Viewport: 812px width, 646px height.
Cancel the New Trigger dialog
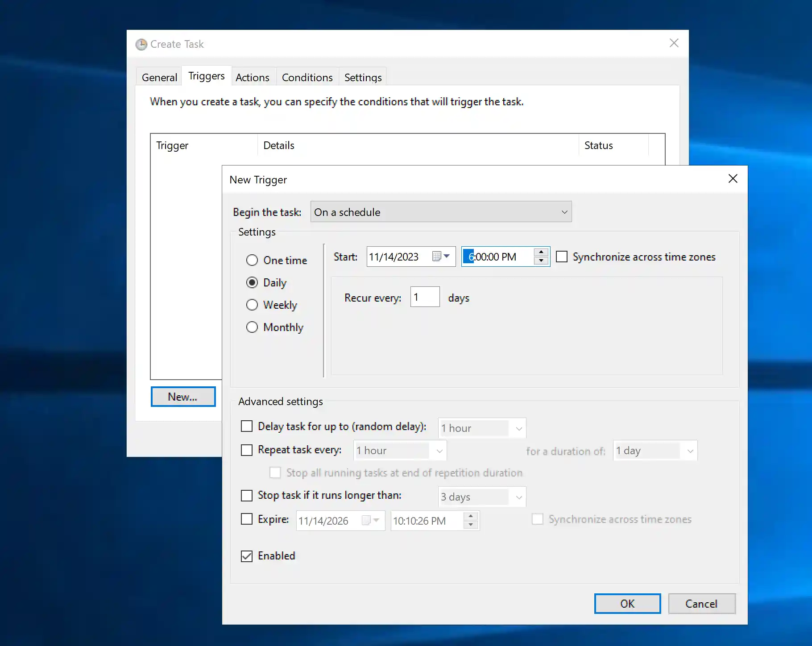coord(701,604)
